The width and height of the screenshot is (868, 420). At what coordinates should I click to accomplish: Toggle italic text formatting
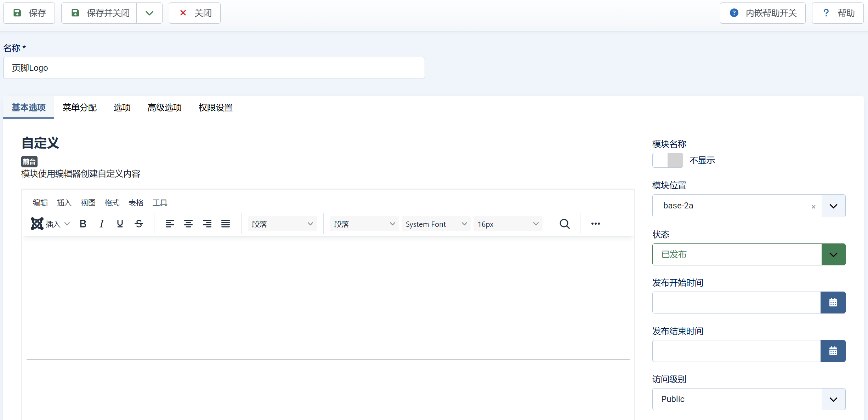click(x=102, y=224)
